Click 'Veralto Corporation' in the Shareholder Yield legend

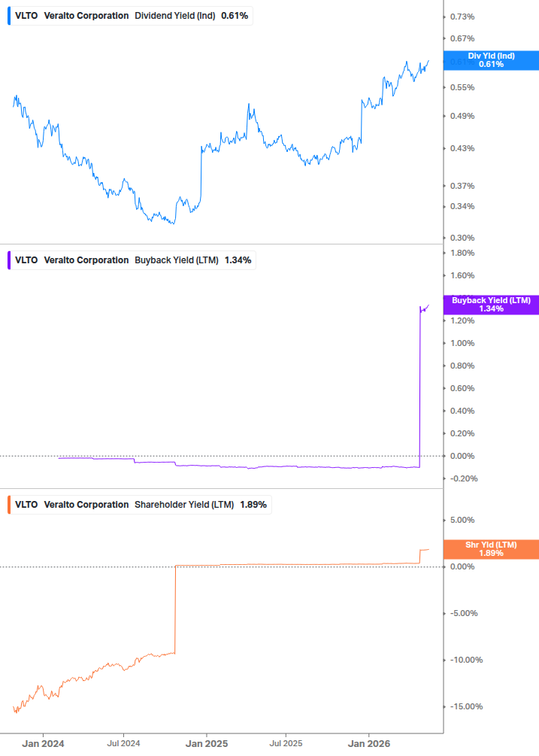click(x=86, y=505)
